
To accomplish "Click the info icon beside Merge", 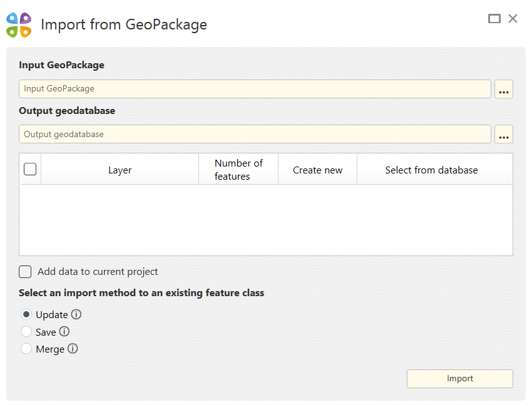I will 73,348.
